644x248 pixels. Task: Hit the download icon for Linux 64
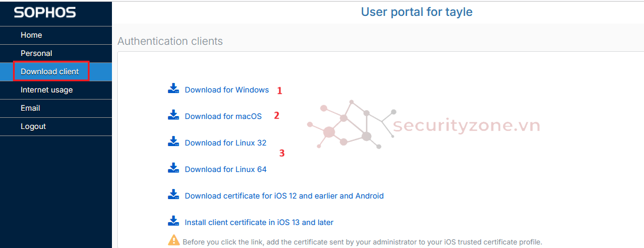tap(173, 168)
